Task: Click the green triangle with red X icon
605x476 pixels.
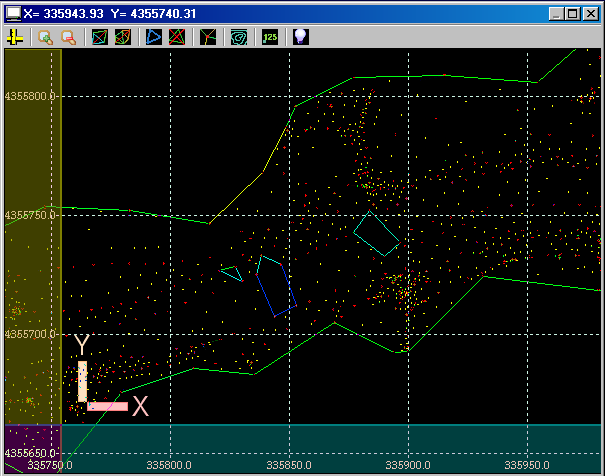Action: (177, 37)
